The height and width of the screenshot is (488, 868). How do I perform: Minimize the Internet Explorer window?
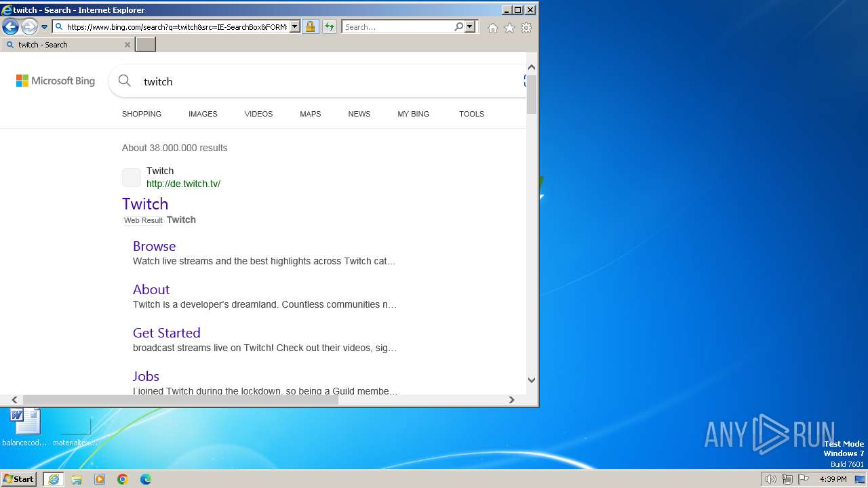[x=507, y=10]
